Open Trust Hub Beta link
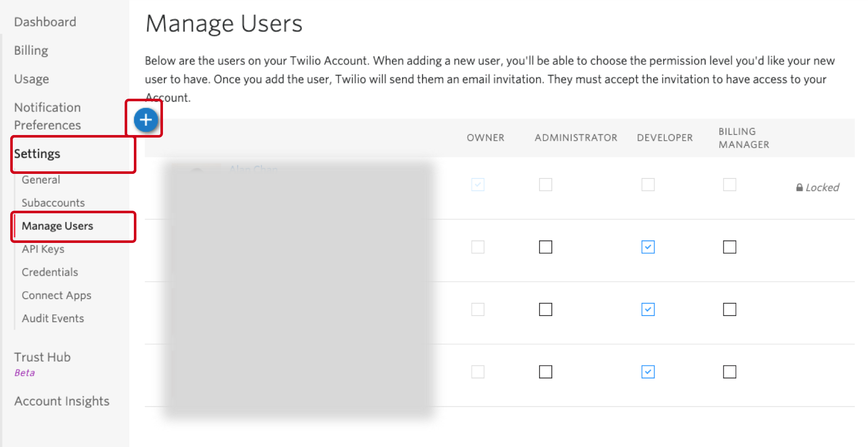The width and height of the screenshot is (868, 447). [42, 357]
